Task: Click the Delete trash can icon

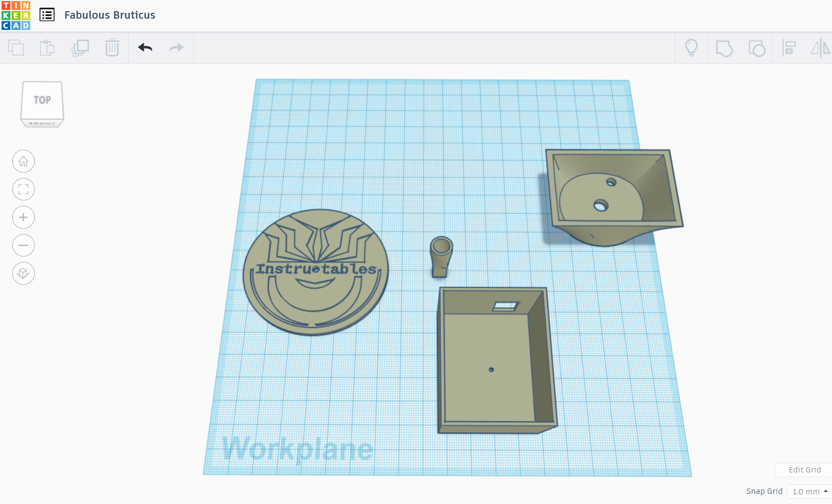Action: [x=112, y=48]
